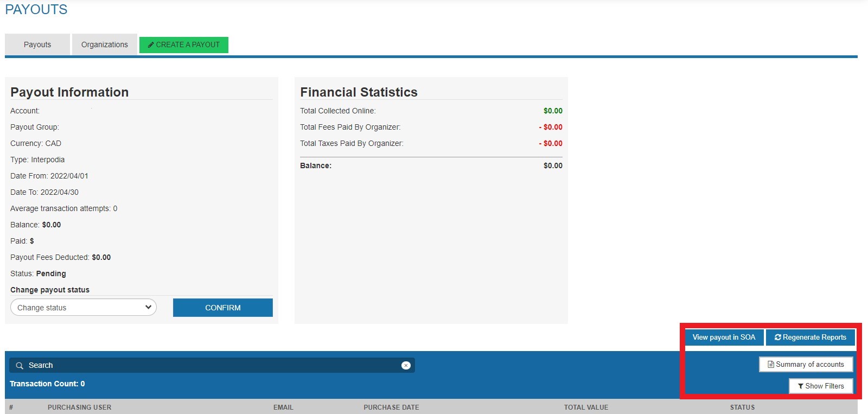Screen dimensions: 868x414
Task: Click the PAYOUTS page heading
Action: (x=36, y=10)
